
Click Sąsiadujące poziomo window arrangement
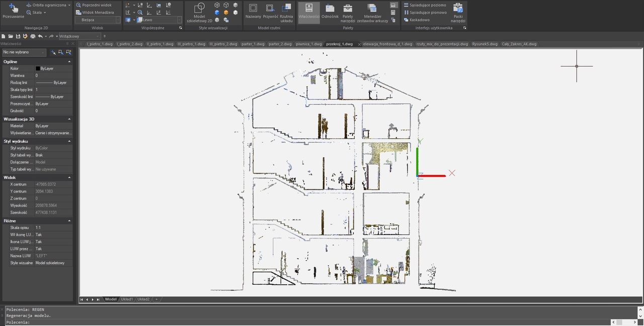428,5
